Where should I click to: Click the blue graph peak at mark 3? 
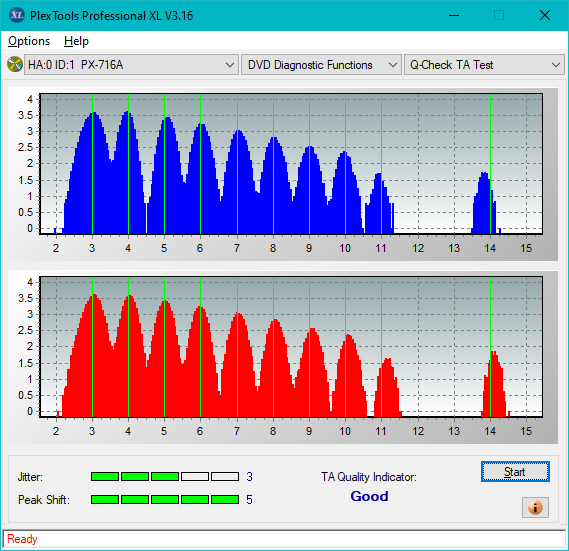click(93, 114)
